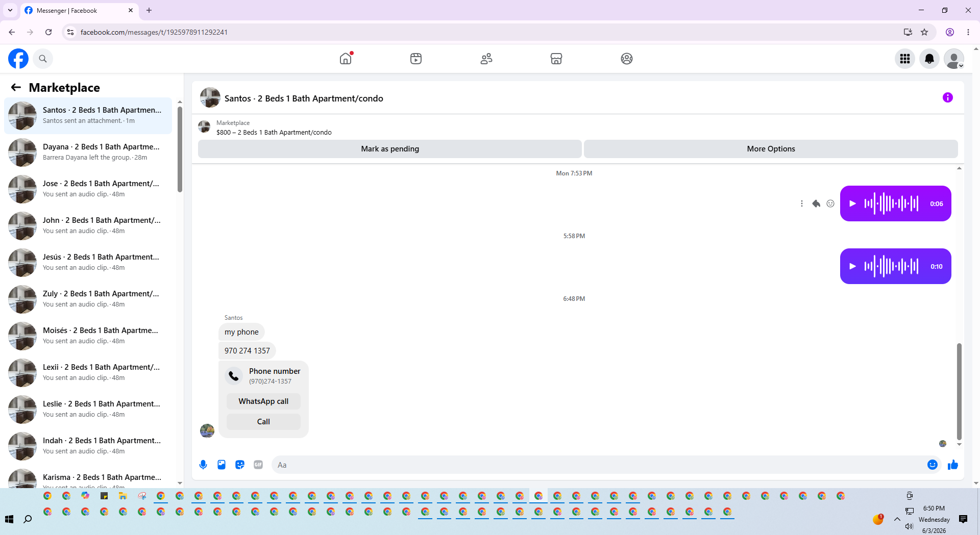The image size is (980, 535).
Task: Open the Moisés conversation
Action: [x=88, y=336]
